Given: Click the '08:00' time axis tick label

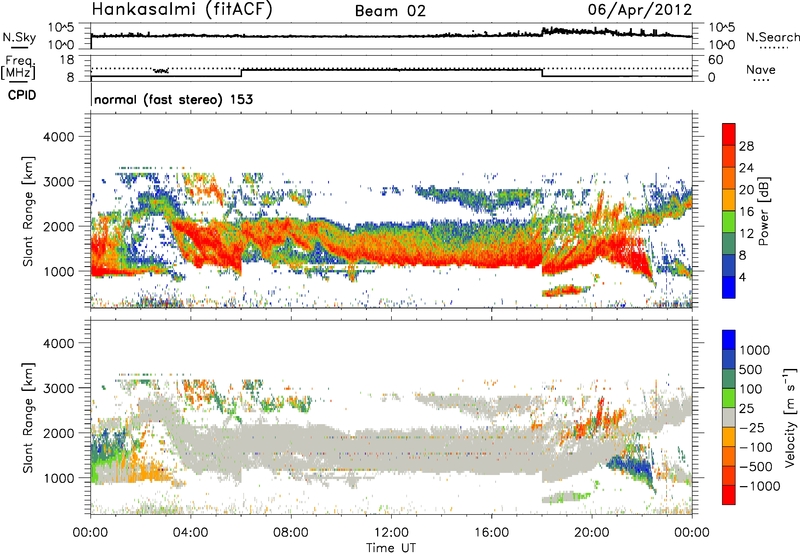Looking at the screenshot, I should (x=291, y=533).
